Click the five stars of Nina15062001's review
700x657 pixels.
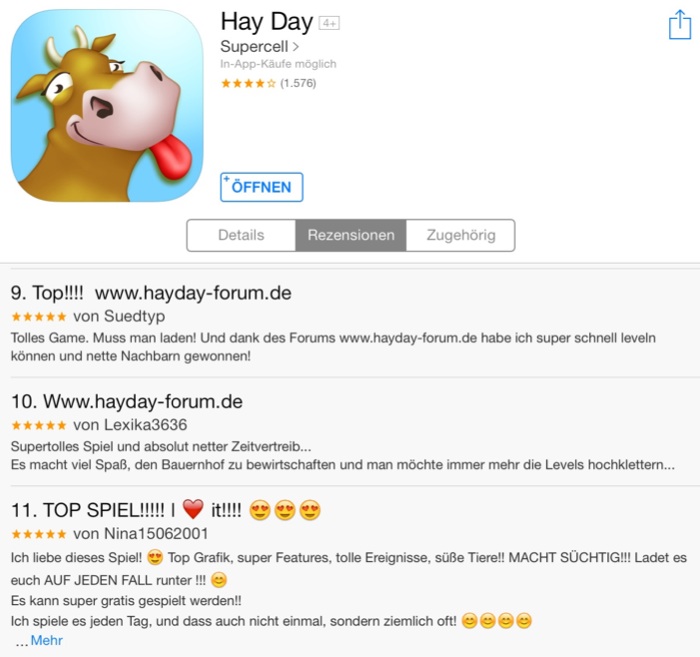click(39, 534)
